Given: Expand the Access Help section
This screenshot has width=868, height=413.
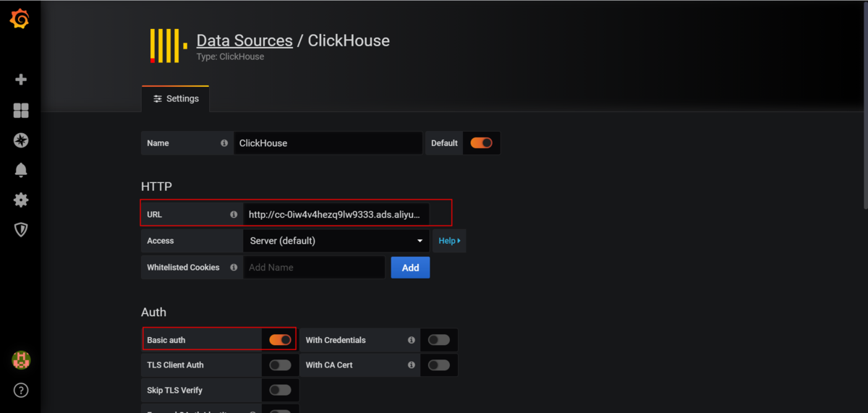Looking at the screenshot, I should [449, 241].
